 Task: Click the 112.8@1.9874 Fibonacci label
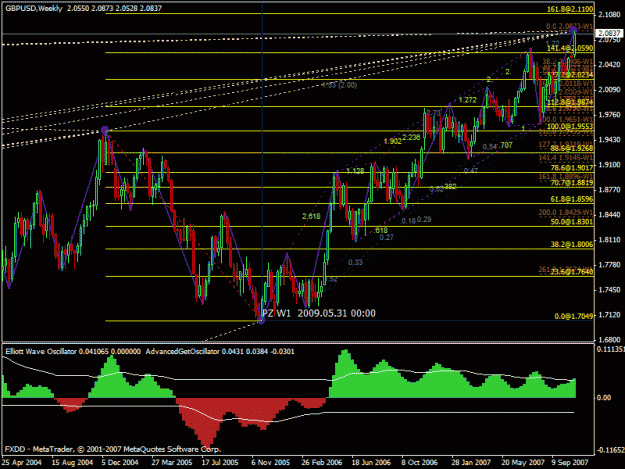click(x=570, y=102)
